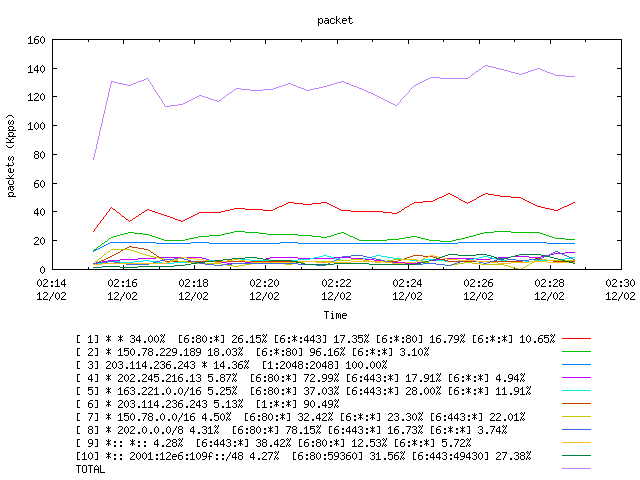Click the brown-orange legend line for entry 6
Image resolution: width=640 pixels, height=480 pixels.
(x=576, y=403)
